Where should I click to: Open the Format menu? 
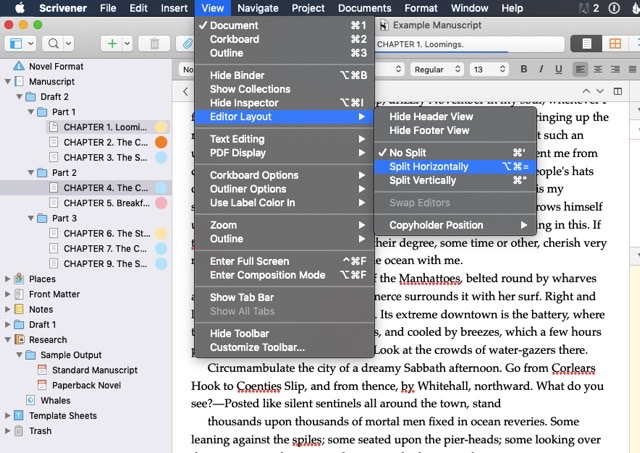(421, 8)
